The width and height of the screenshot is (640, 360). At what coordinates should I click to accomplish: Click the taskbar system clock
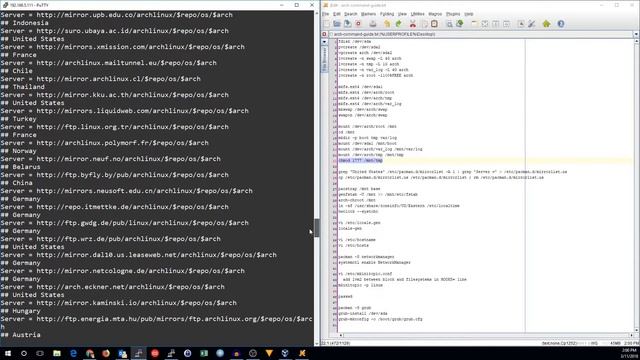(x=629, y=353)
